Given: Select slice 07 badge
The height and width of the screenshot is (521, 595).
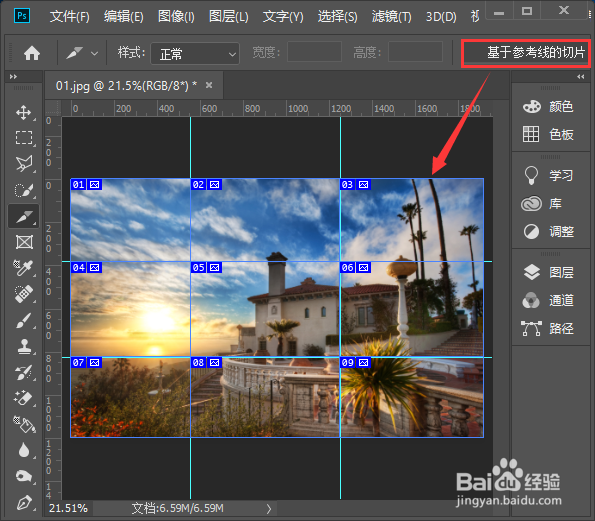Looking at the screenshot, I should coord(86,363).
